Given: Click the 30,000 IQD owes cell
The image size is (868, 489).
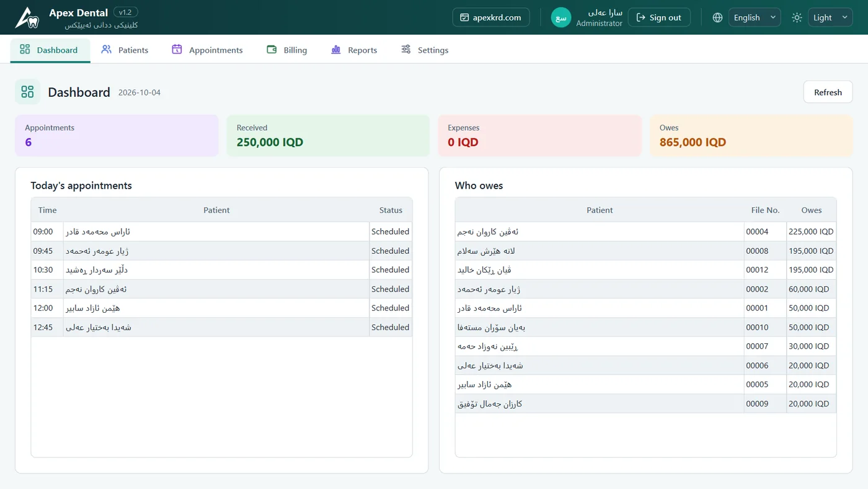Looking at the screenshot, I should (811, 346).
